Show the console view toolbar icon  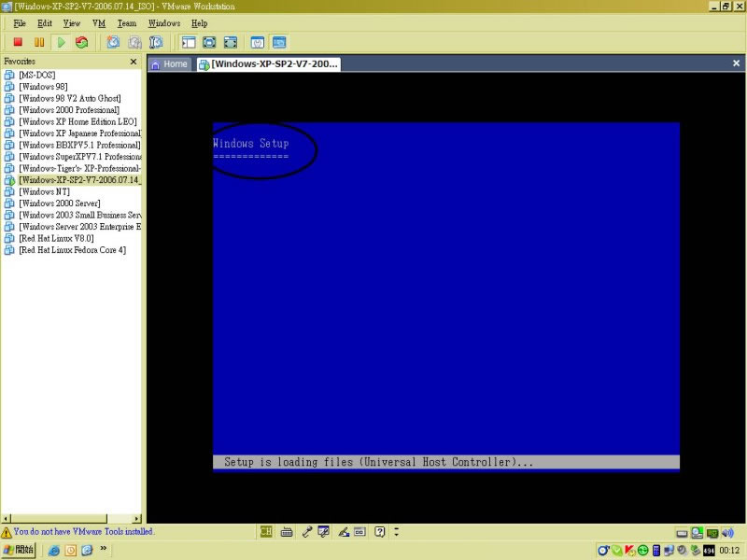(279, 42)
